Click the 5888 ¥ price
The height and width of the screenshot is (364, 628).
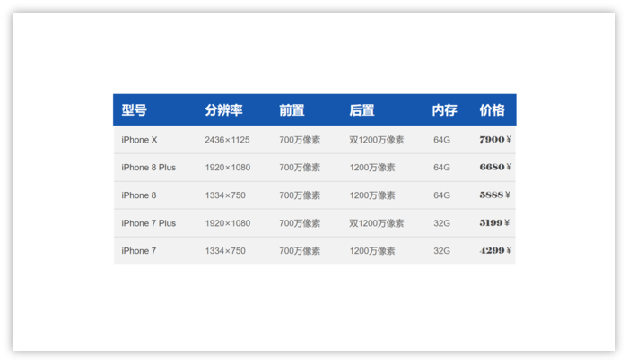pos(494,195)
